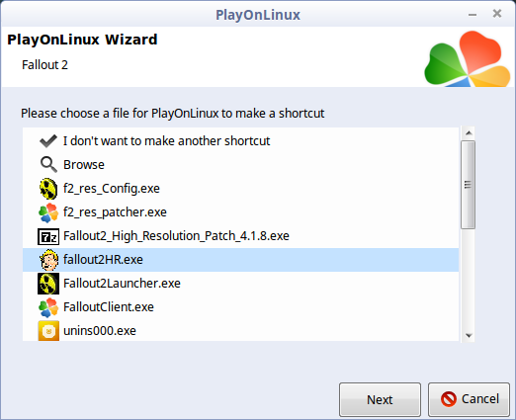The image size is (516, 420).
Task: Click the checkmark icon for no more shortcuts
Action: coord(48,141)
